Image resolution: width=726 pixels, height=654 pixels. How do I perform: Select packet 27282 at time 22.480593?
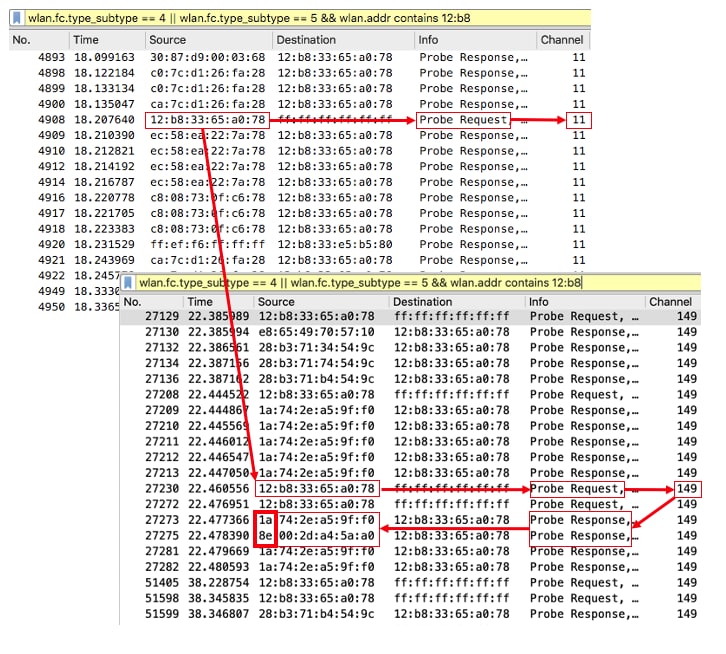pyautogui.click(x=410, y=567)
